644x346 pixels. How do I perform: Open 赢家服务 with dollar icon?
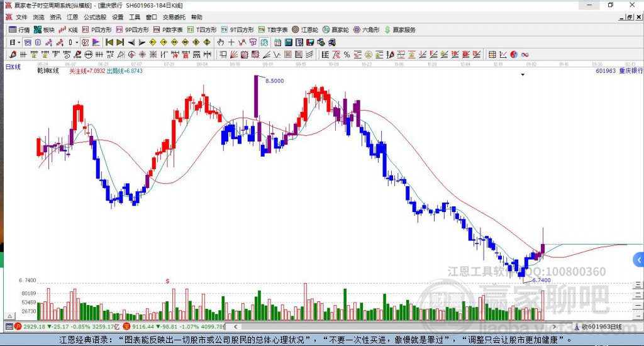400,30
